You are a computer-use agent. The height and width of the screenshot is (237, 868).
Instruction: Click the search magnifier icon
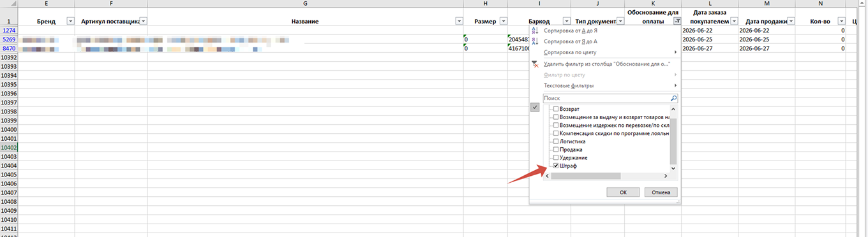click(x=673, y=99)
